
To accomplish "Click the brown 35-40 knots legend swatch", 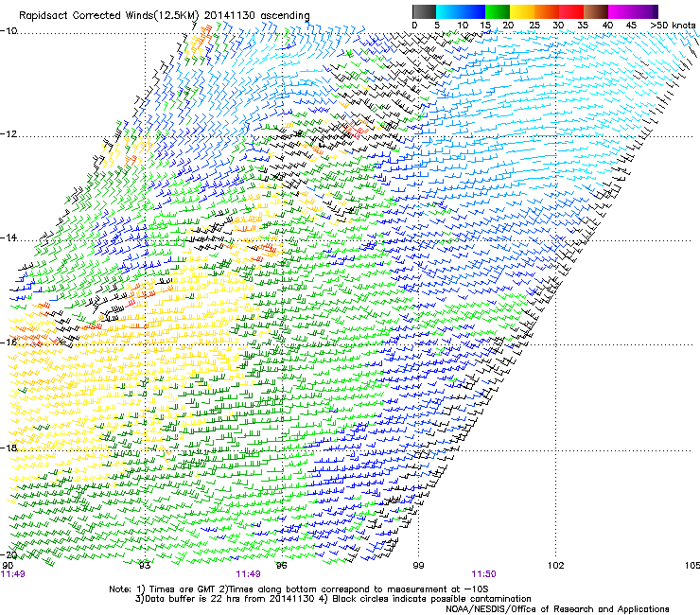I will (x=596, y=11).
